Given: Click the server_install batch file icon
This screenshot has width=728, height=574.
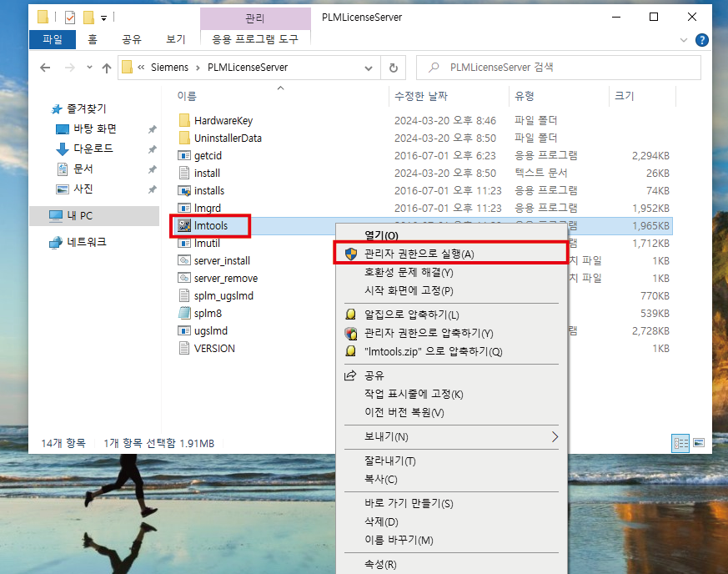Looking at the screenshot, I should tap(184, 260).
